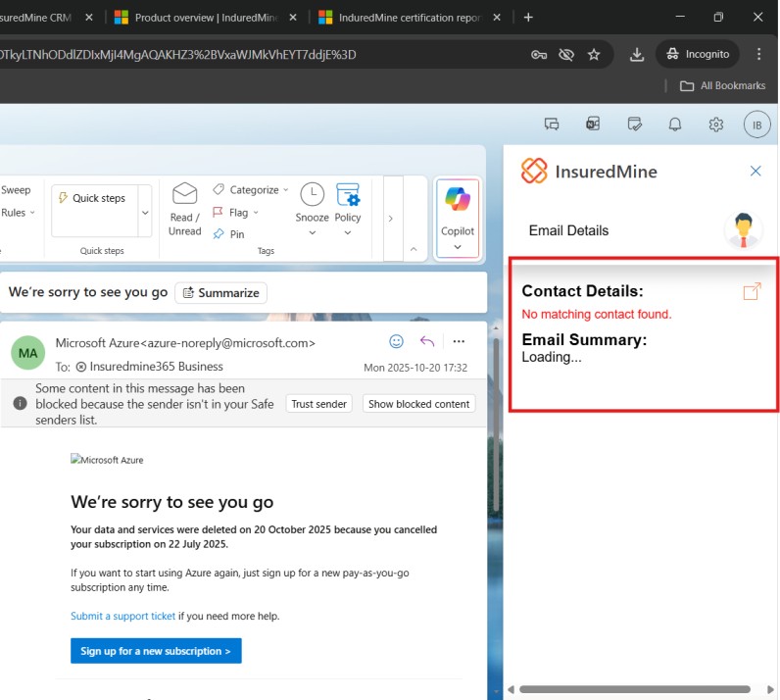Pin this message using the Pin icon
This screenshot has width=780, height=700.
coord(219,234)
